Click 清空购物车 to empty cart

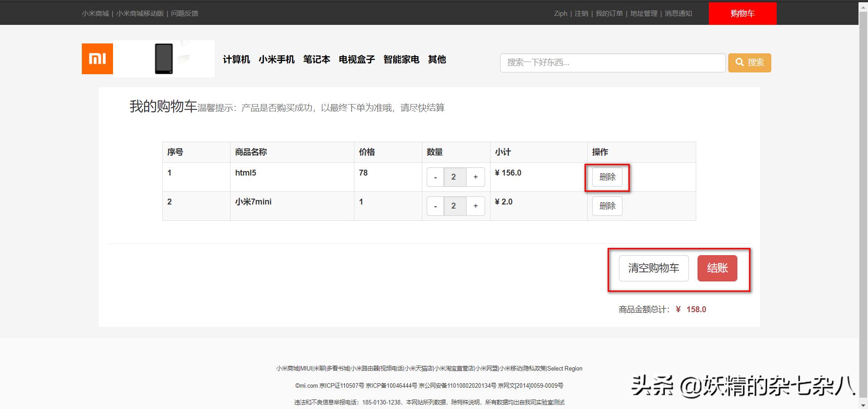[x=653, y=268]
